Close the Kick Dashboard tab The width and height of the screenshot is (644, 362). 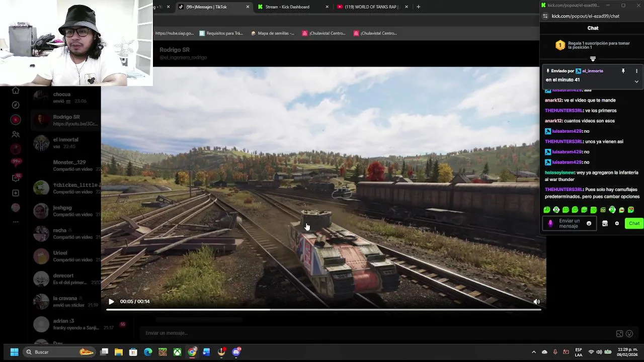[327, 7]
